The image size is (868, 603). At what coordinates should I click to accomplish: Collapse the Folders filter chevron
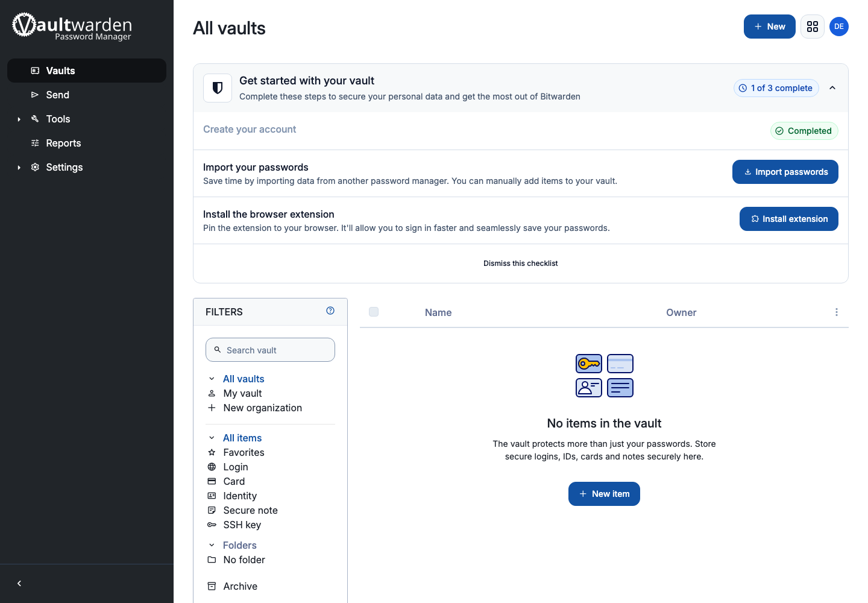pyautogui.click(x=212, y=545)
